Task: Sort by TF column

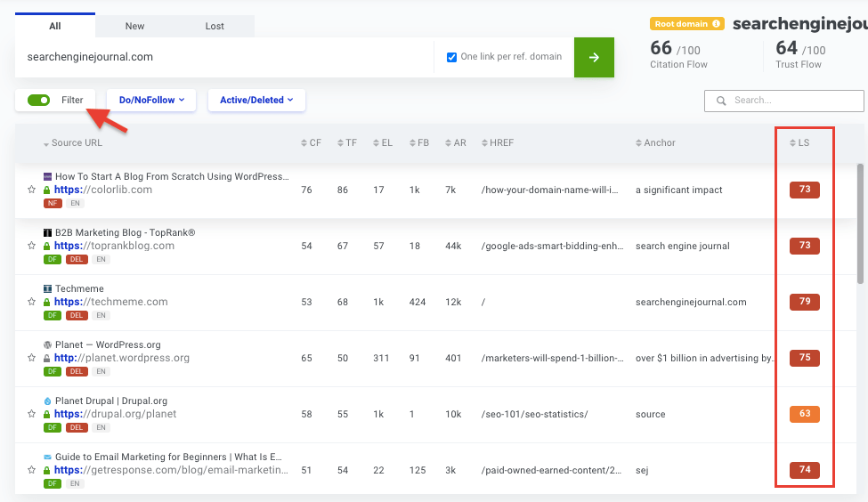Action: point(347,142)
